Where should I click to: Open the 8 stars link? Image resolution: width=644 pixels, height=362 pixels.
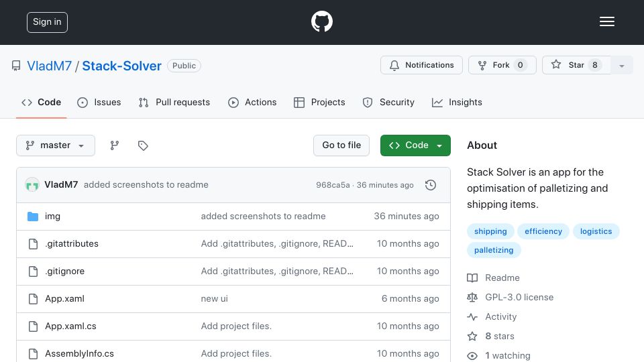tap(499, 336)
